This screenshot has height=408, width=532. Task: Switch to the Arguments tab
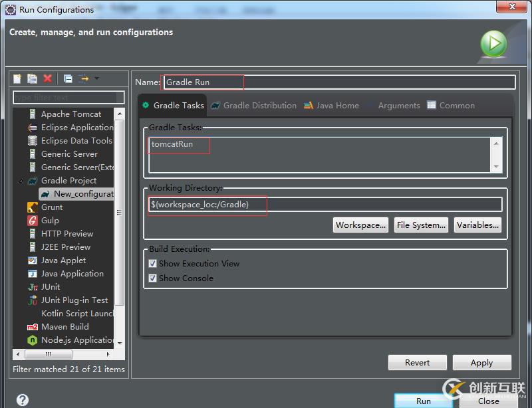tap(394, 106)
